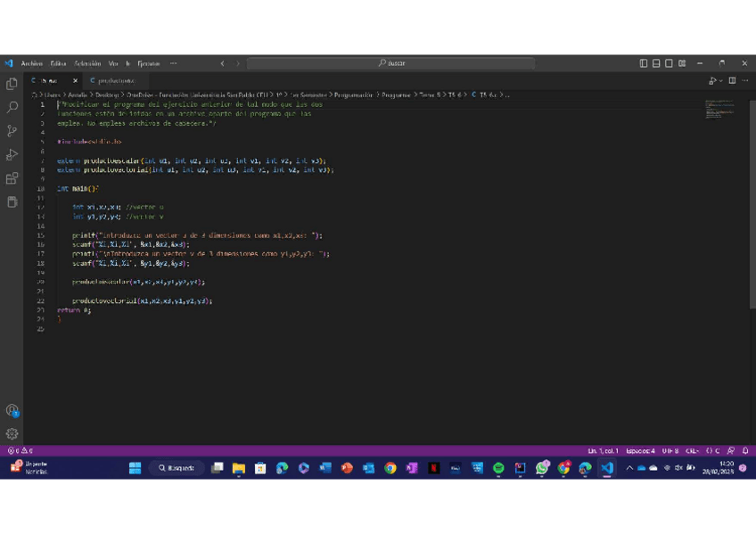
Task: Open the Run and Debug view
Action: (x=12, y=155)
